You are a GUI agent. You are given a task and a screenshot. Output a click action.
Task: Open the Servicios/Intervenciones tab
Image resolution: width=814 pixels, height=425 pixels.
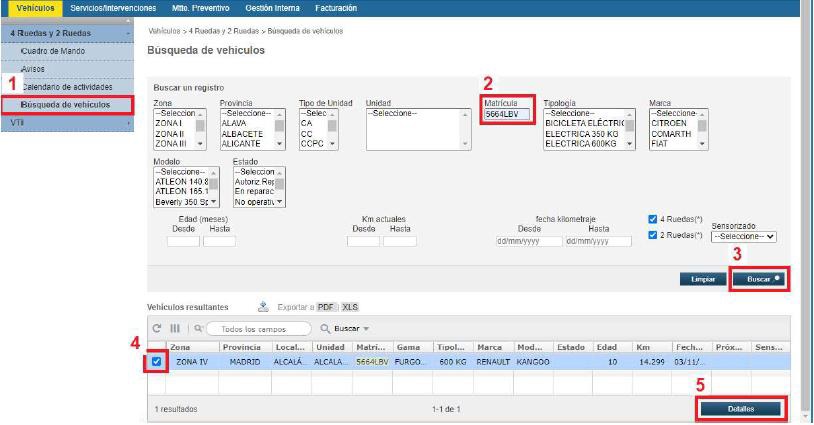[113, 7]
